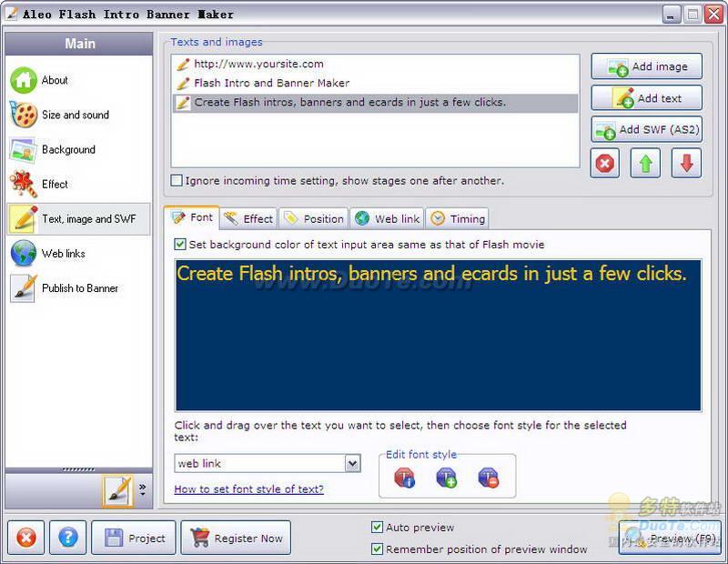This screenshot has width=728, height=564.
Task: Click the edit font style info icon
Action: point(404,478)
